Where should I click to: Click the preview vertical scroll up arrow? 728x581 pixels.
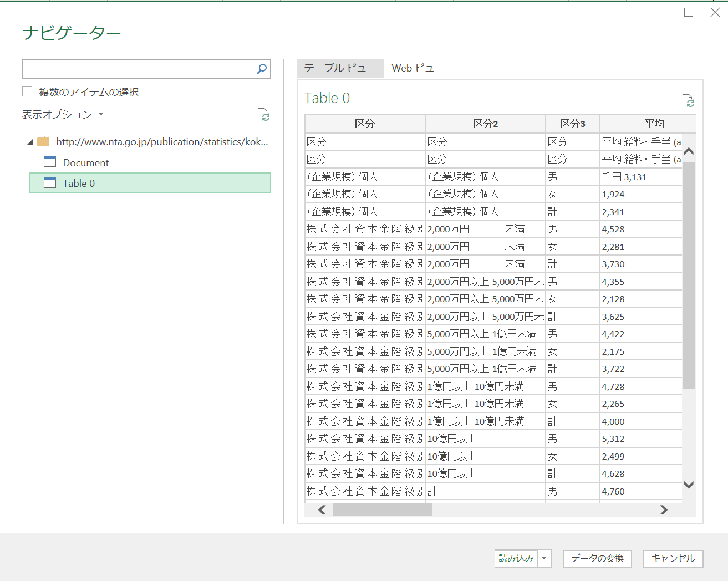pyautogui.click(x=689, y=151)
